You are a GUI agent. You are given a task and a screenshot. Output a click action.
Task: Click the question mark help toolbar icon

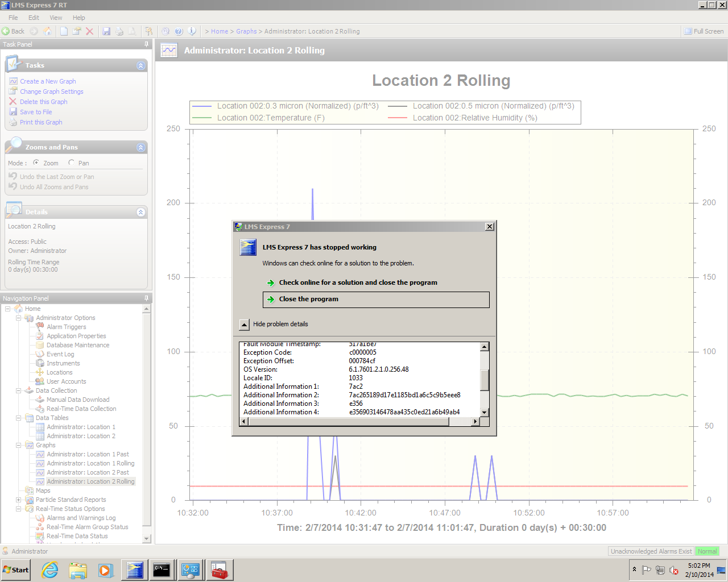click(179, 31)
